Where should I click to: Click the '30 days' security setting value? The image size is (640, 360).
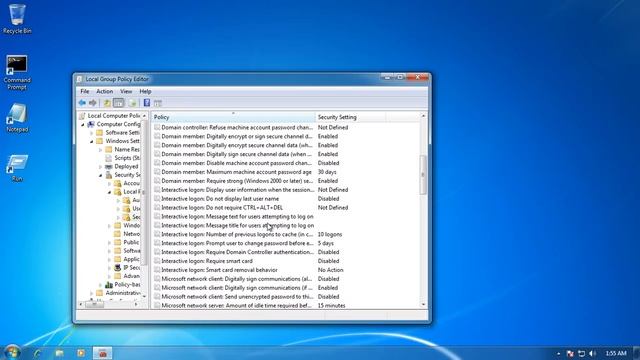point(327,172)
